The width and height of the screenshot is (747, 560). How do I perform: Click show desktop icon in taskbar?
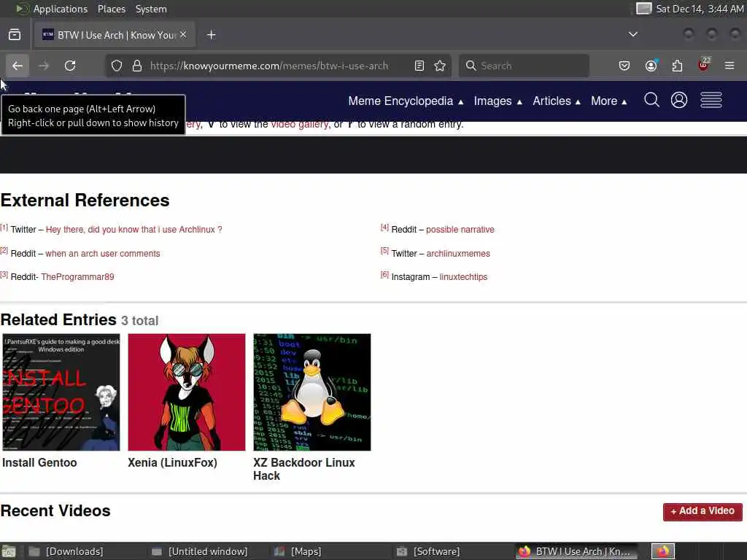9,551
